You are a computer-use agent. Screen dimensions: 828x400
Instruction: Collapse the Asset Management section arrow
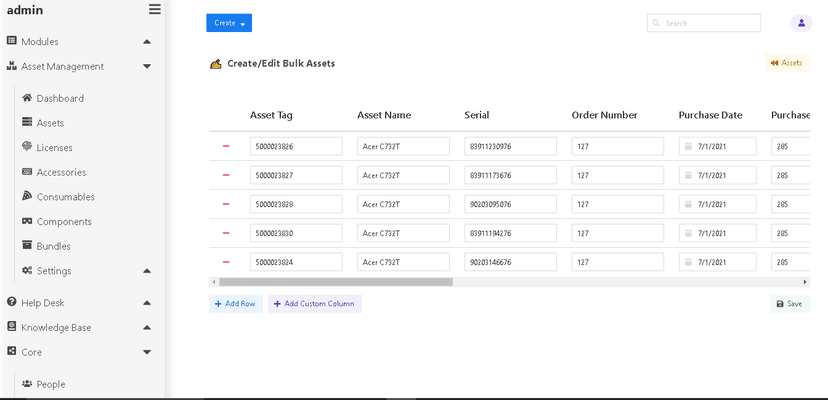tap(147, 67)
